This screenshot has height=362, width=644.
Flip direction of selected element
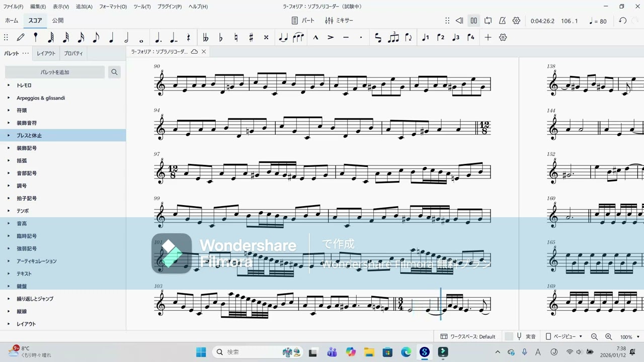409,37
